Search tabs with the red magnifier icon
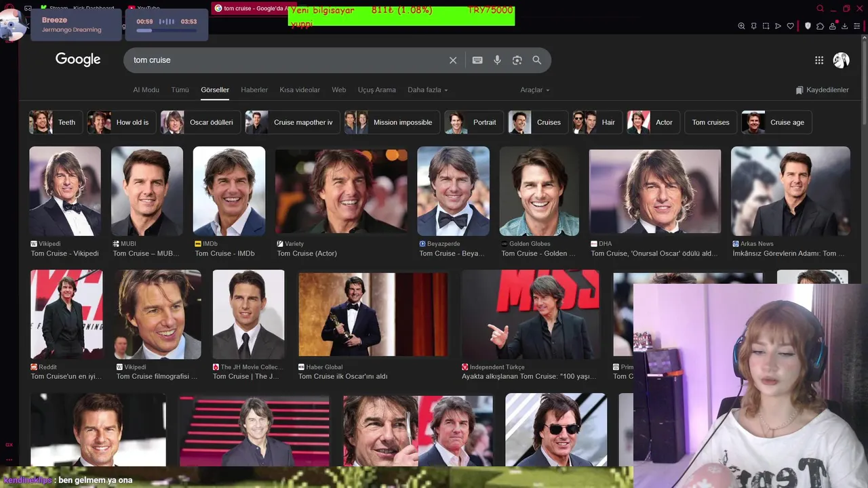The width and height of the screenshot is (868, 488). tap(820, 8)
